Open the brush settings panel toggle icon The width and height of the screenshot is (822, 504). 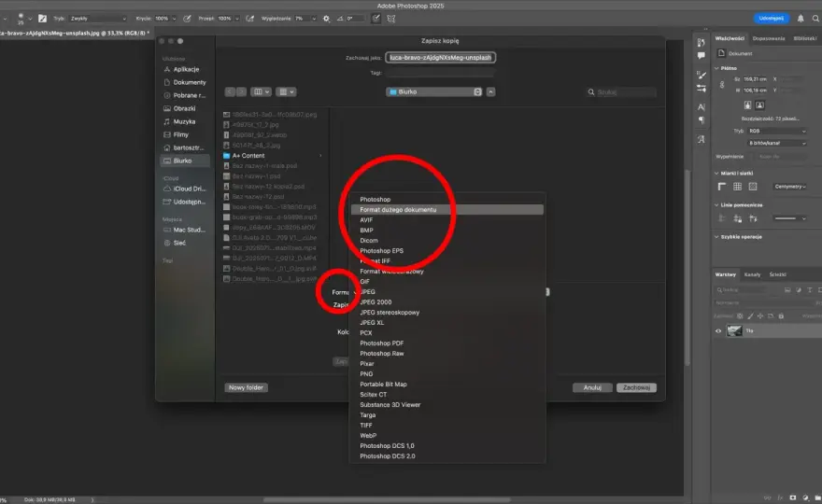(x=42, y=19)
